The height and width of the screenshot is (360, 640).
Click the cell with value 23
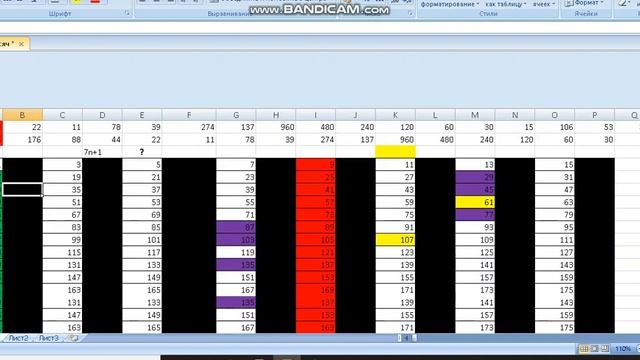click(236, 177)
